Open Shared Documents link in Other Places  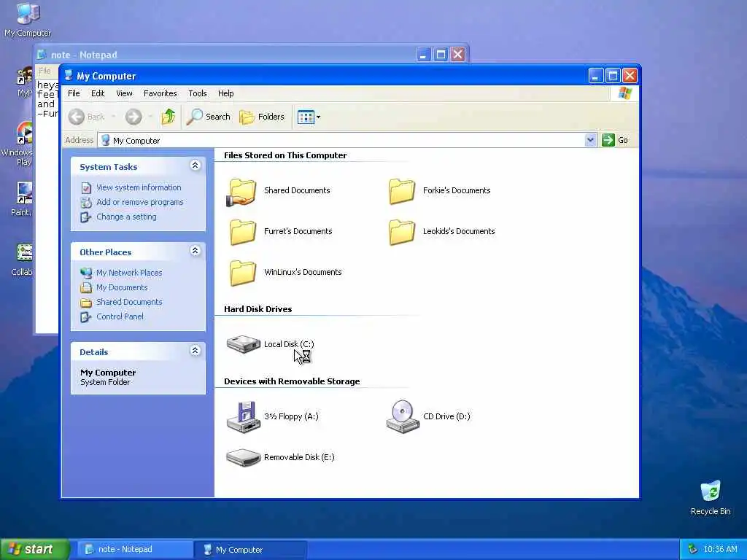pyautogui.click(x=129, y=302)
